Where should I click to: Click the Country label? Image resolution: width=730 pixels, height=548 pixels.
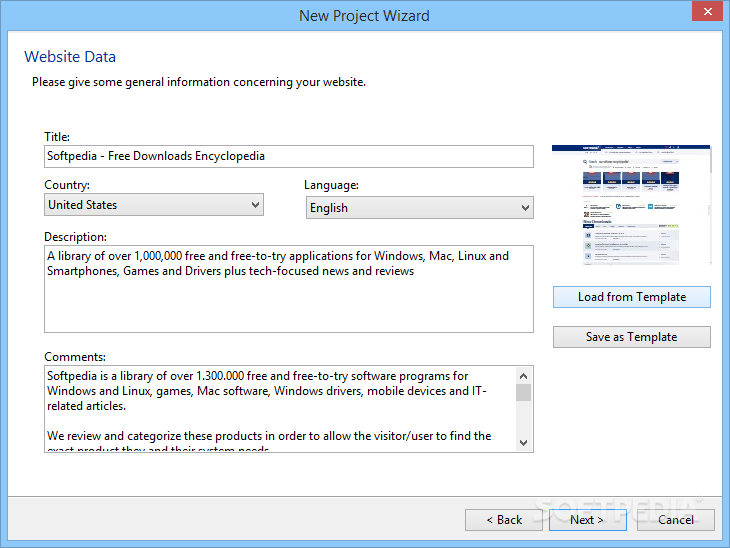(67, 185)
